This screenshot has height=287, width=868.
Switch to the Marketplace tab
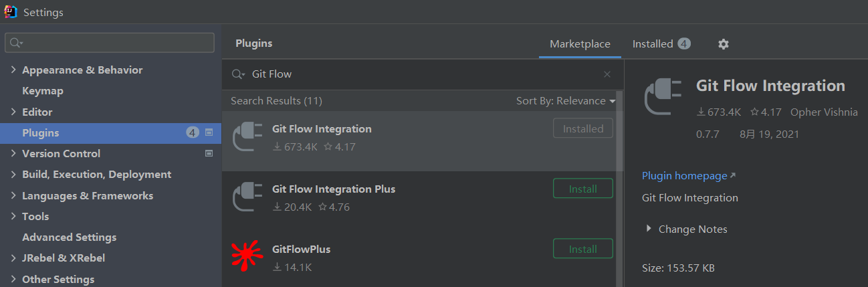point(580,44)
